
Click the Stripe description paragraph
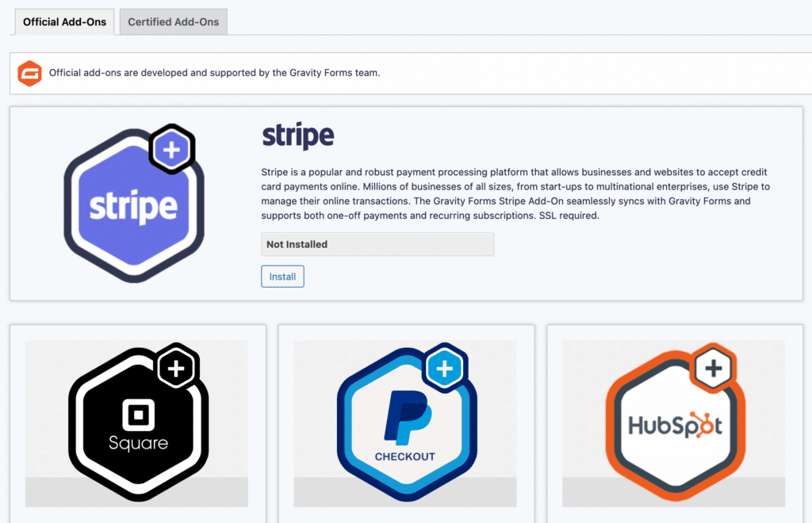[515, 193]
